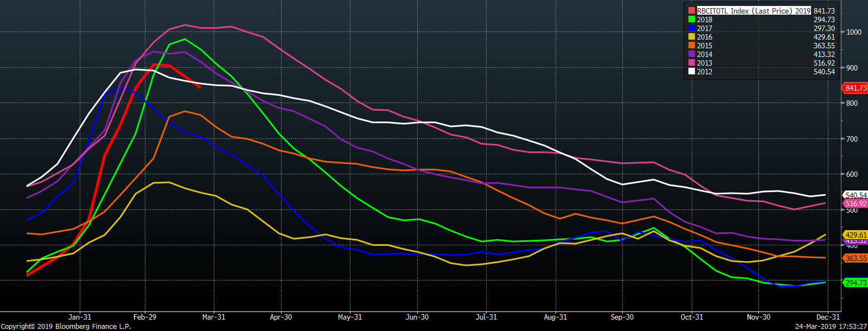
Task: Select the pink 2013 legend swatch
Action: [692, 63]
